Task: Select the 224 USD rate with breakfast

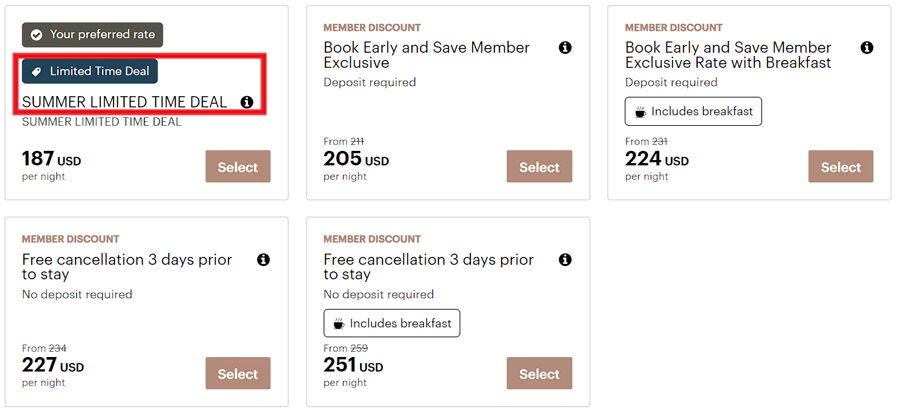Action: 841,166
